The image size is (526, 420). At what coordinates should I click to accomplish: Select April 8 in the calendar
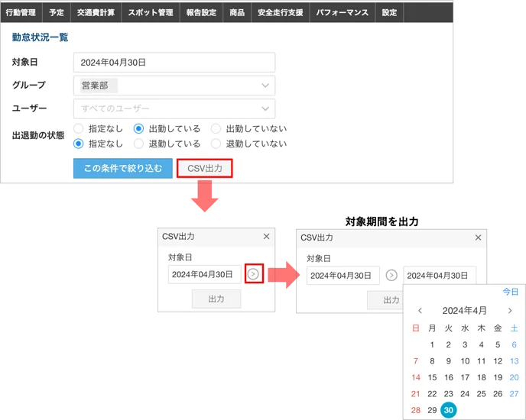click(x=432, y=361)
